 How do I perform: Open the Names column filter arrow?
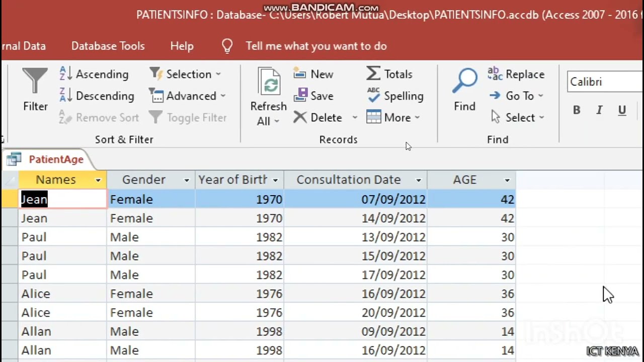[98, 180]
